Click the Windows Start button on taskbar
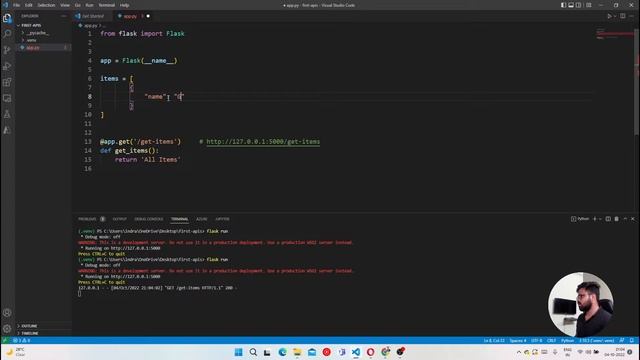640x360 pixels. tap(238, 352)
